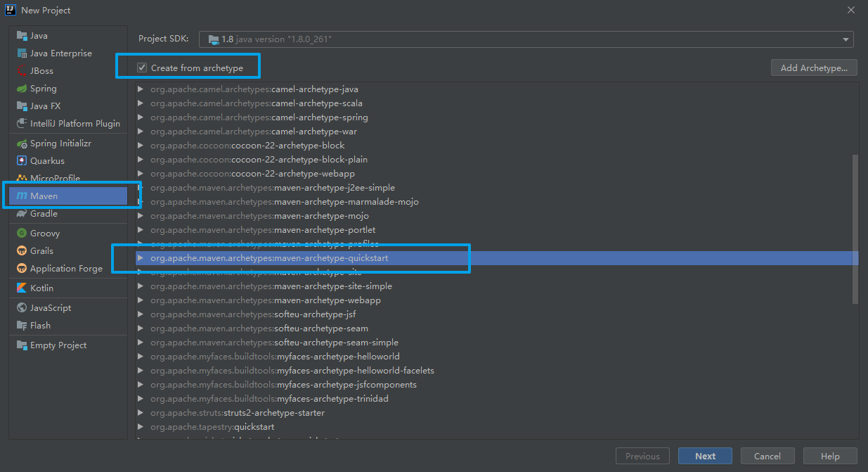
Task: Toggle the Create from archetype checkbox
Action: click(x=142, y=68)
